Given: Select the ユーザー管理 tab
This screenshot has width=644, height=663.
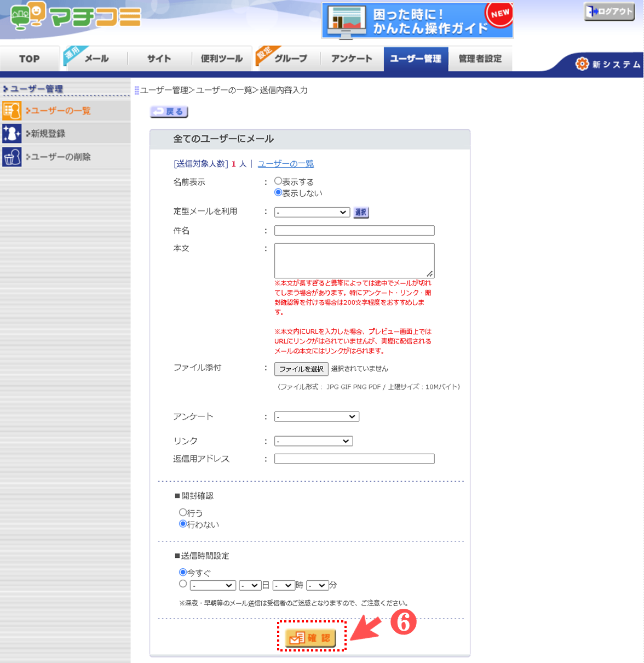Looking at the screenshot, I should pyautogui.click(x=416, y=59).
